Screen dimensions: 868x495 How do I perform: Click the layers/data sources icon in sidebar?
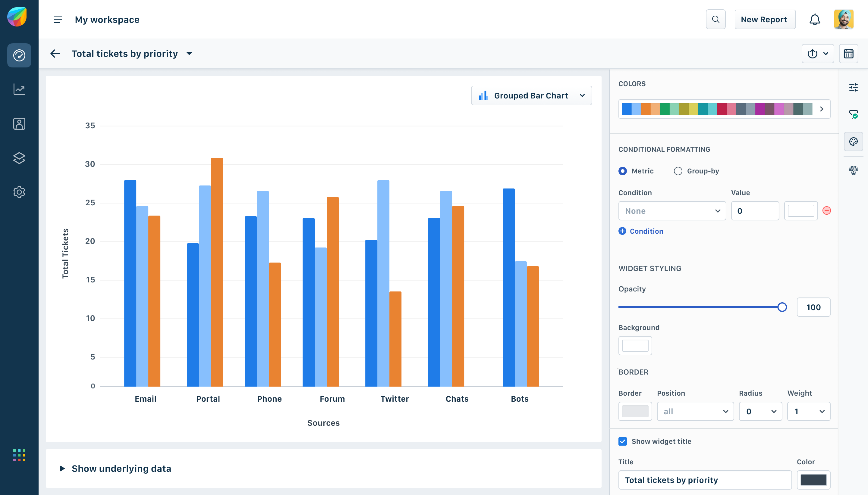[x=19, y=158]
